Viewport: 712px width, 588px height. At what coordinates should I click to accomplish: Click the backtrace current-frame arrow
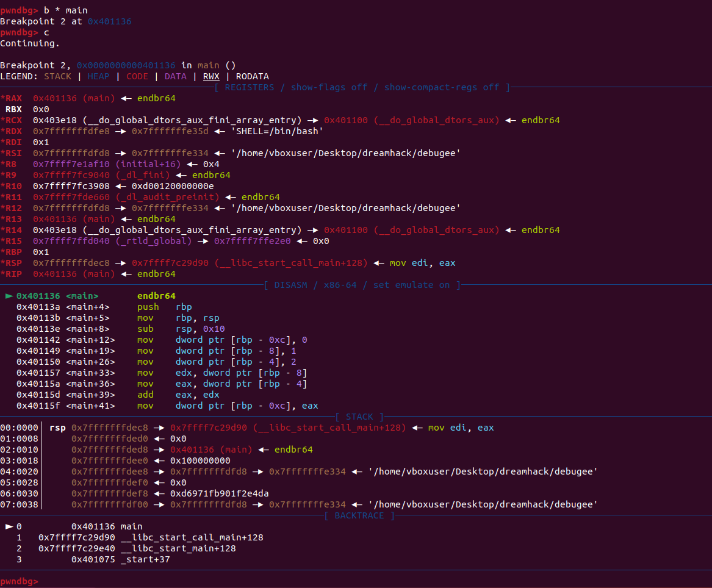tap(9, 526)
